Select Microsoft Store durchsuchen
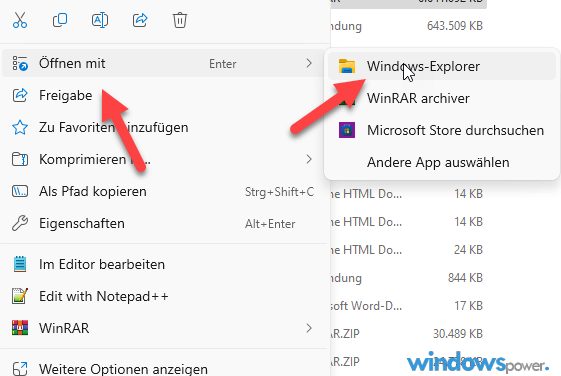 [442, 130]
